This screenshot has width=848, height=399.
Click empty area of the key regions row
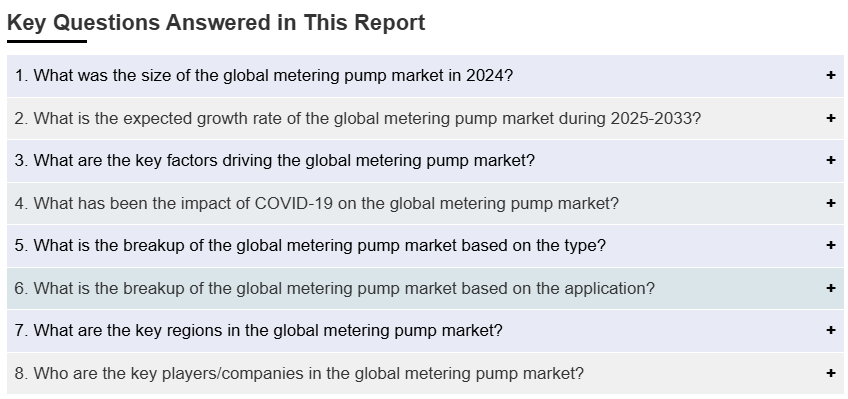tap(660, 330)
